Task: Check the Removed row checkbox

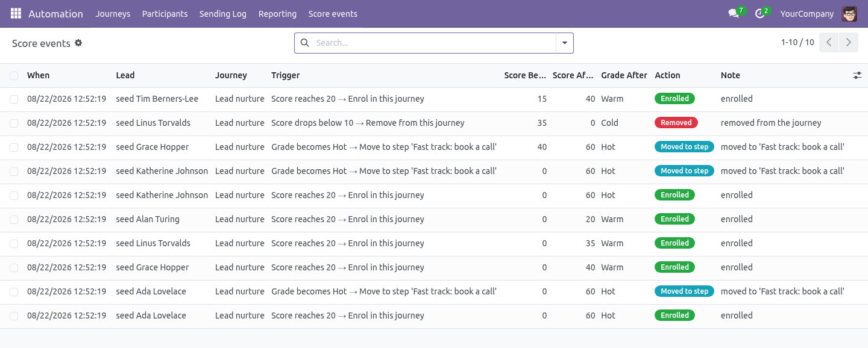Action: point(14,123)
